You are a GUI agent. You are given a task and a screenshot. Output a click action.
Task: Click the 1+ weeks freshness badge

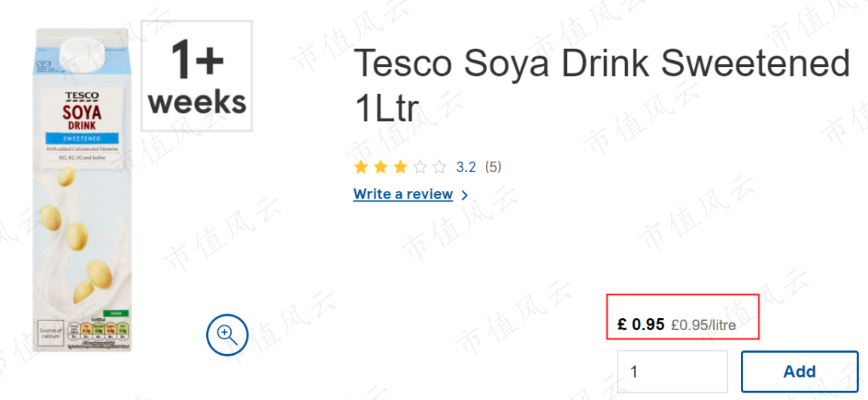pos(196,76)
